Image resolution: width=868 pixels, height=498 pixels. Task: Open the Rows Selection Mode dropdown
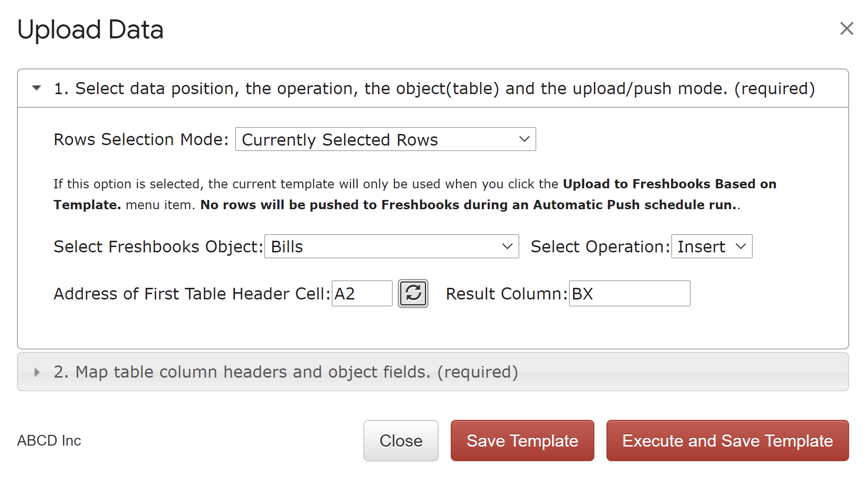coord(385,139)
